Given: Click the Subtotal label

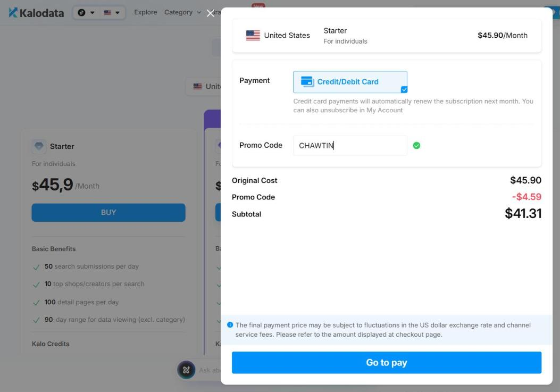Looking at the screenshot, I should pos(246,214).
